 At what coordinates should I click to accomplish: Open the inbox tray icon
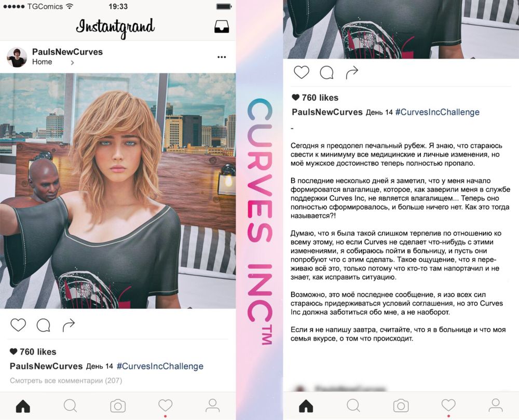click(222, 27)
